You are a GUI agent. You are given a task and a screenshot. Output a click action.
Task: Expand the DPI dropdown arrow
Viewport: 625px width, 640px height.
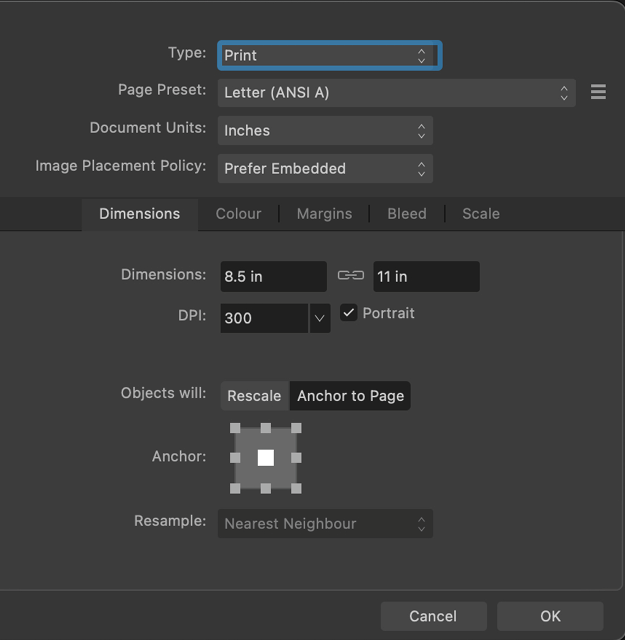[319, 318]
